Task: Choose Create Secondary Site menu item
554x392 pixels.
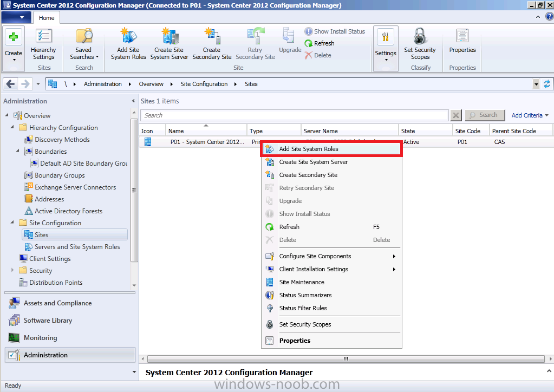Action: pos(331,175)
